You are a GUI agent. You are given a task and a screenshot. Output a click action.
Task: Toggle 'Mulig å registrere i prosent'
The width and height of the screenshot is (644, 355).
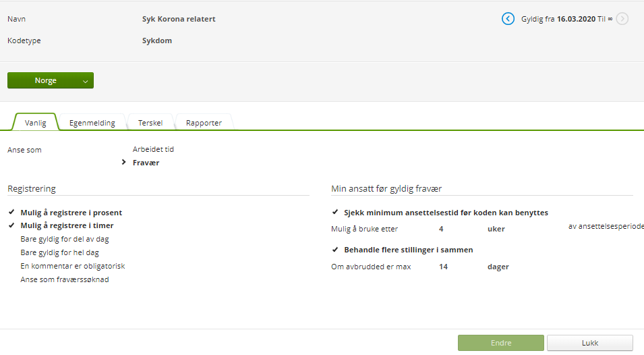tap(71, 213)
